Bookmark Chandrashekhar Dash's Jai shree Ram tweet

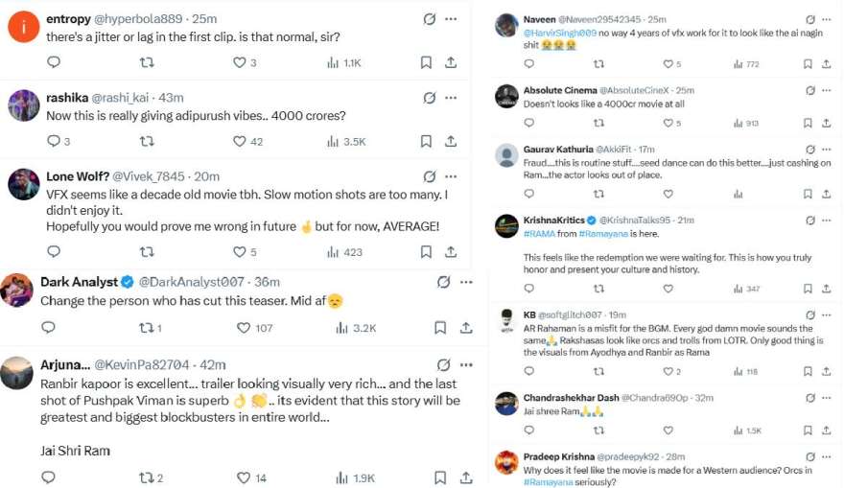coord(809,430)
